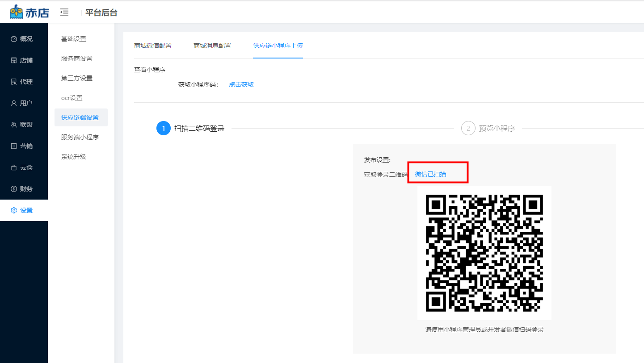Open 代理 in the main sidebar
The width and height of the screenshot is (644, 363).
click(24, 82)
